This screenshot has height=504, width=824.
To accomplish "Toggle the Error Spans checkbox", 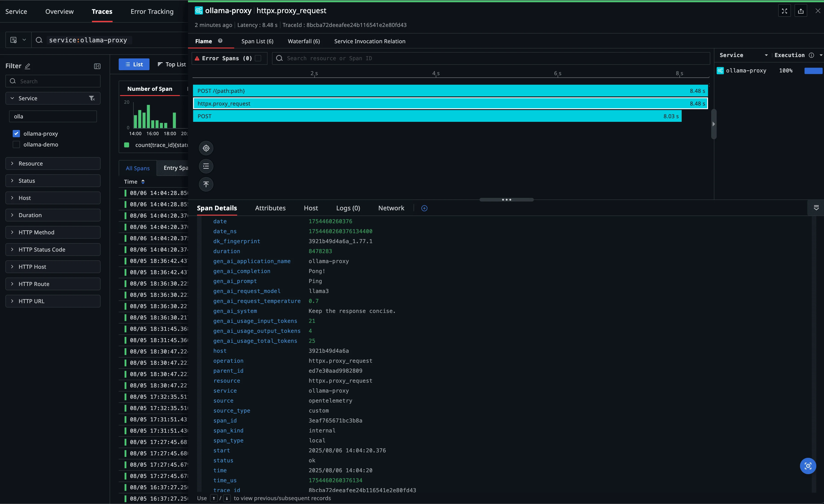I will point(258,58).
